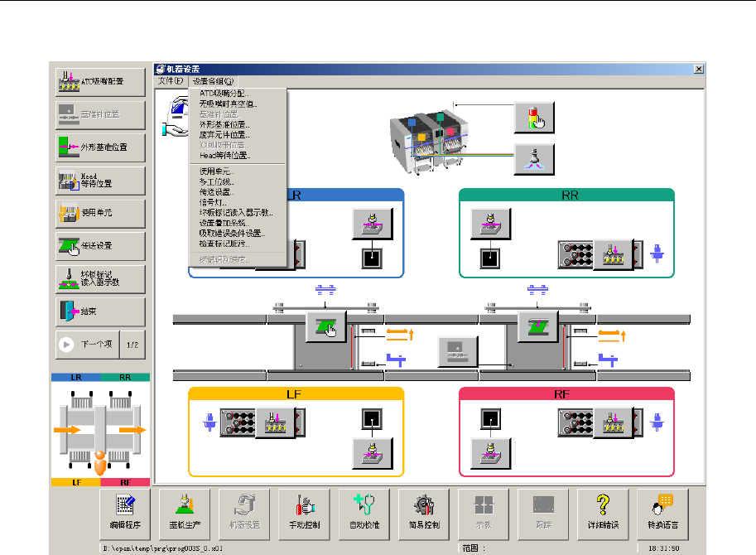
Task: Click the RF ATC nozzle icon
Action: 614,423
